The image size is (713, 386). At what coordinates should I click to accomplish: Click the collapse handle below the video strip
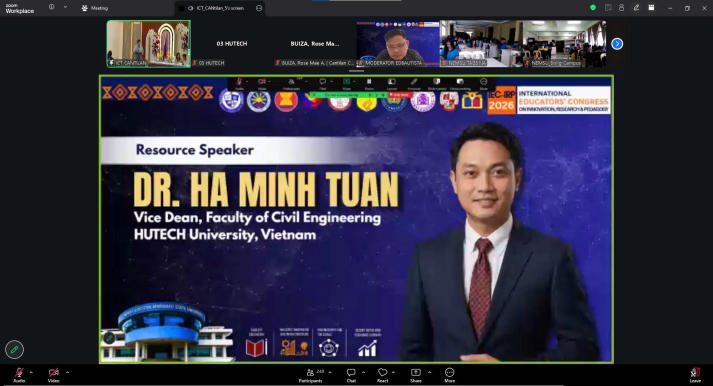pyautogui.click(x=356, y=71)
